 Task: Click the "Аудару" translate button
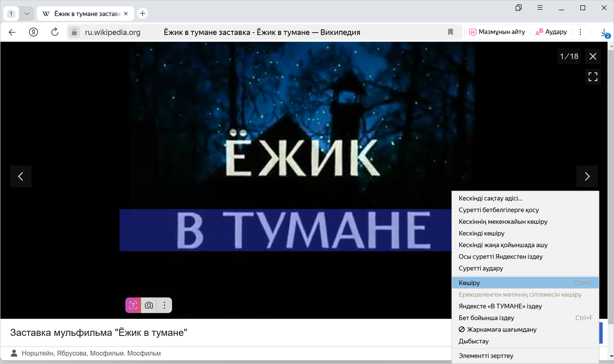coord(551,32)
